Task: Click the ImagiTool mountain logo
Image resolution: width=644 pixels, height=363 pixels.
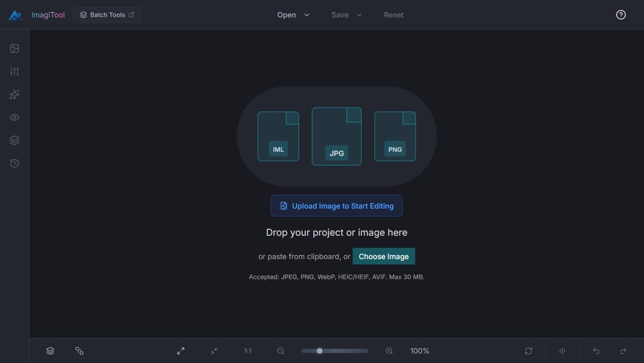Action: pos(16,15)
